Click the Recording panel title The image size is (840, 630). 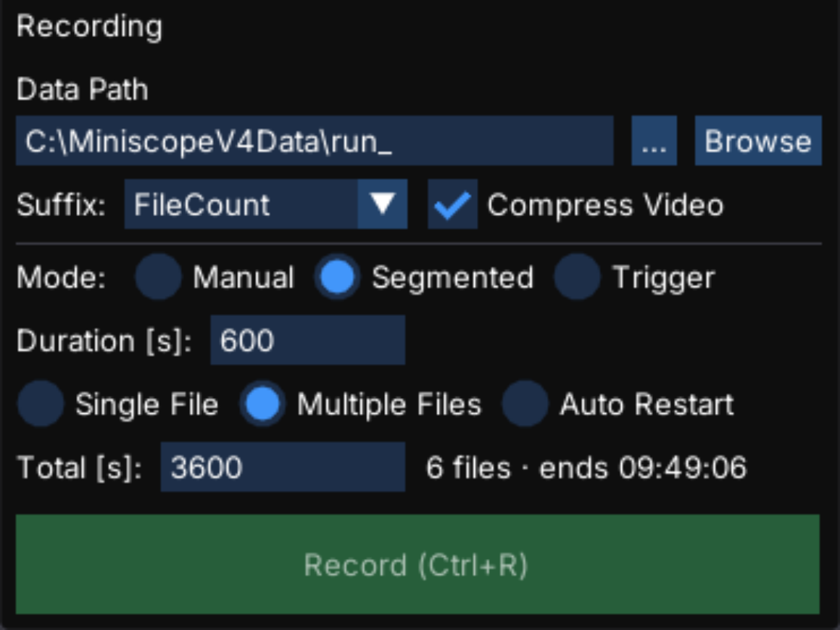pyautogui.click(x=89, y=27)
